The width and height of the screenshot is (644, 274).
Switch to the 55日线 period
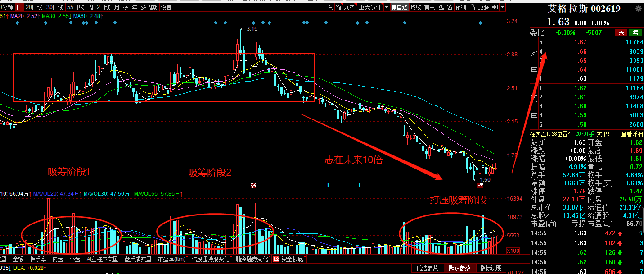(x=76, y=7)
